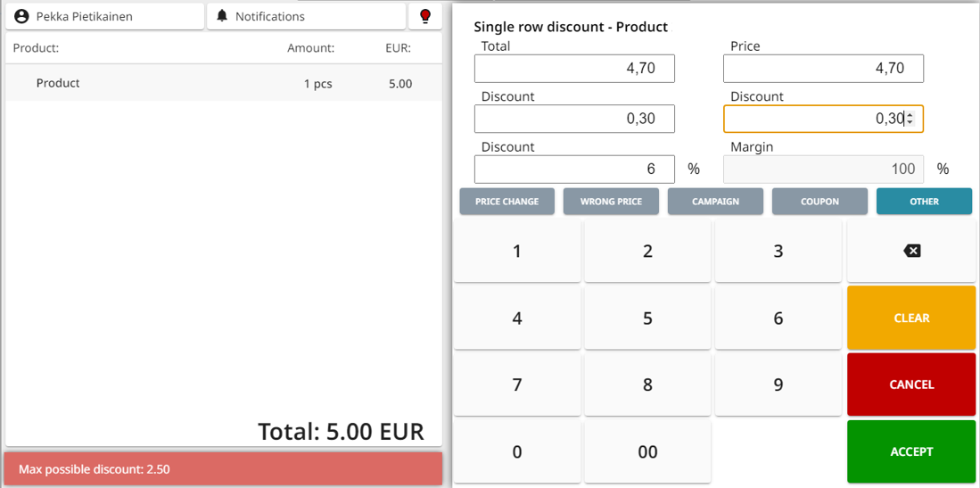Select the Campaign discount reason
This screenshot has height=488, width=980.
point(715,202)
